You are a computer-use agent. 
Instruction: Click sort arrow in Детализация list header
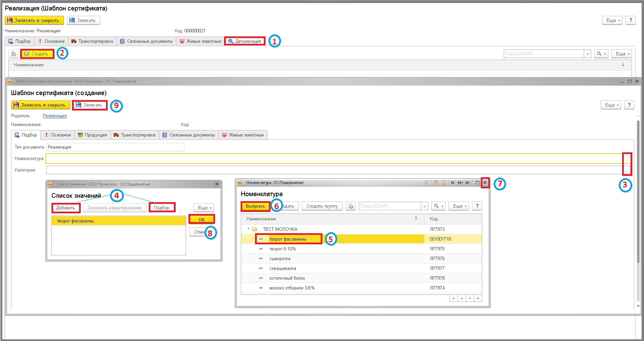(623, 64)
